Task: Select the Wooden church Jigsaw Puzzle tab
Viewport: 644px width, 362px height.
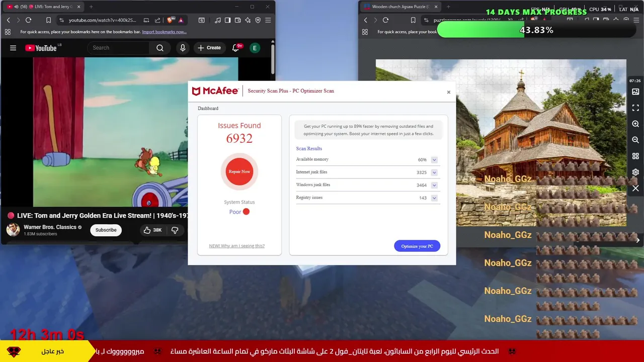Action: coord(400,7)
